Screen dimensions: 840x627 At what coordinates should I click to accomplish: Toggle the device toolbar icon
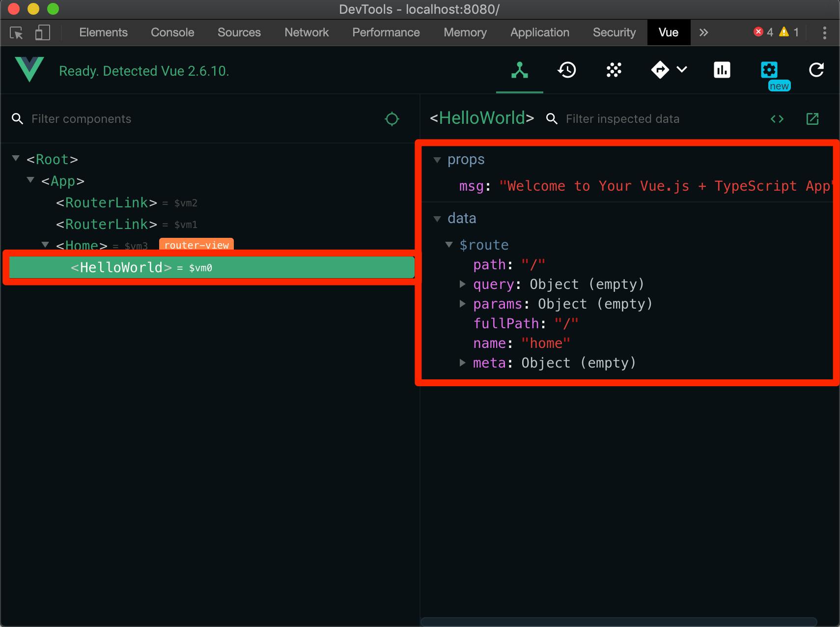[x=42, y=32]
